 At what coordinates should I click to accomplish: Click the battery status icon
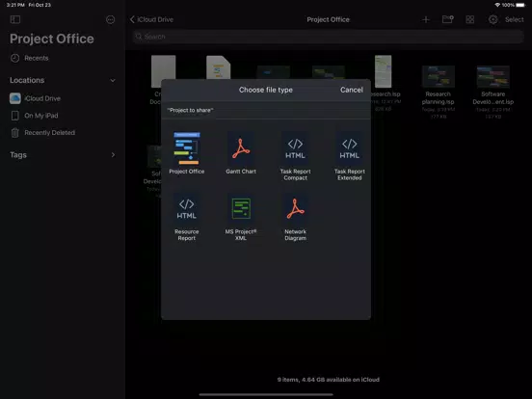pos(520,5)
